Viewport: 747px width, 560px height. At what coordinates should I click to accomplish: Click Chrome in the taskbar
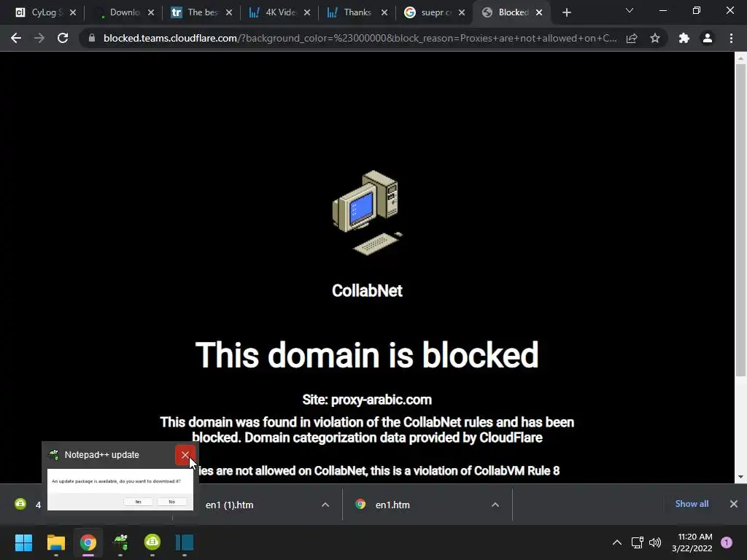click(x=88, y=542)
